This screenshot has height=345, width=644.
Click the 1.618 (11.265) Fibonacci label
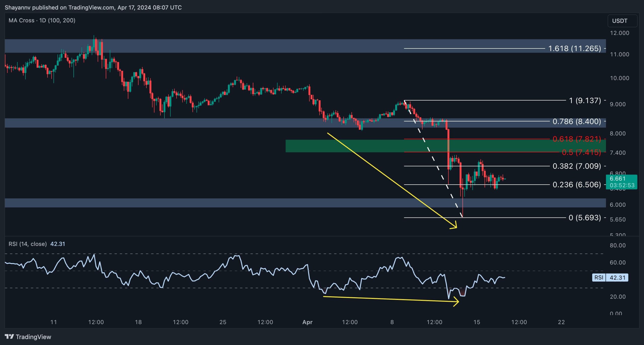[575, 48]
